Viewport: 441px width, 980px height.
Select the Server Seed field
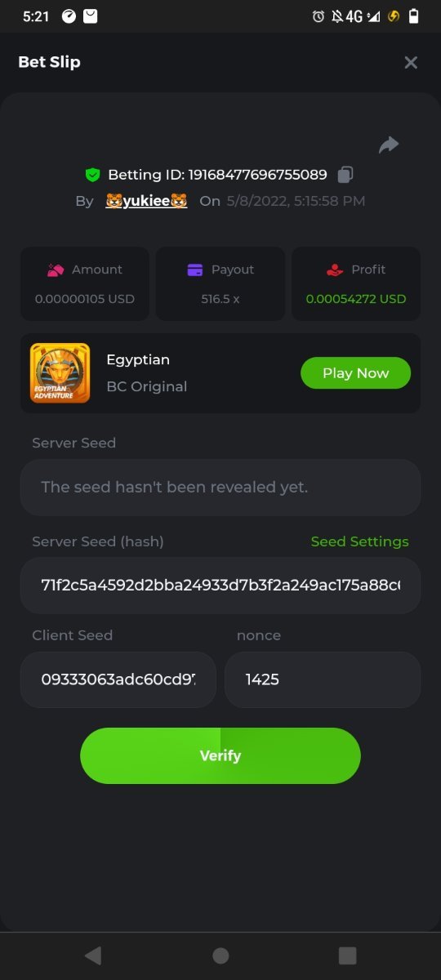(220, 488)
